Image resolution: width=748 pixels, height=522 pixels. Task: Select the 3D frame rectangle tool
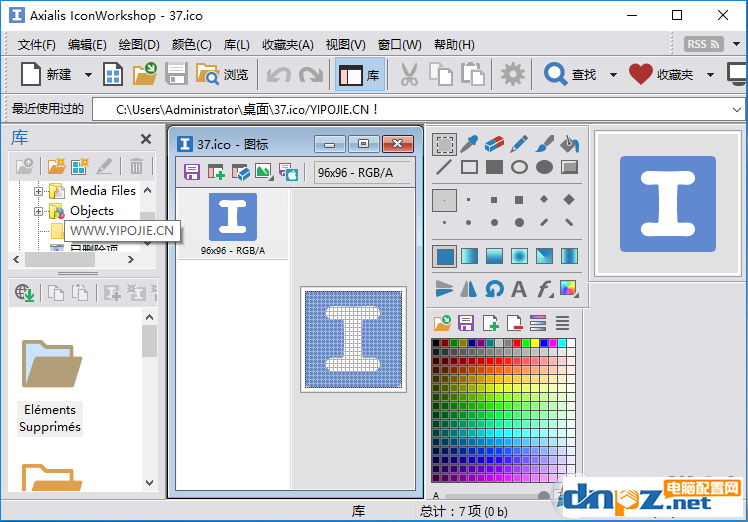tap(569, 167)
